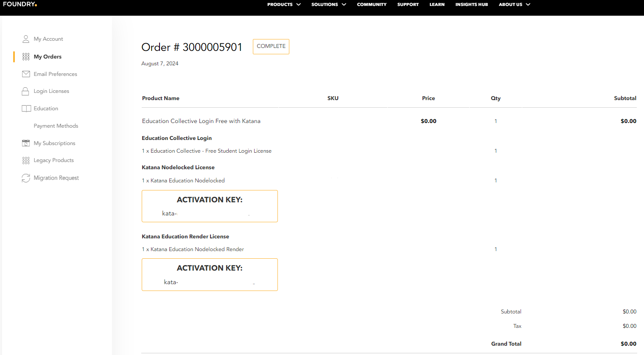This screenshot has height=355, width=644.
Task: Expand the Products dropdown chevron
Action: click(x=298, y=5)
